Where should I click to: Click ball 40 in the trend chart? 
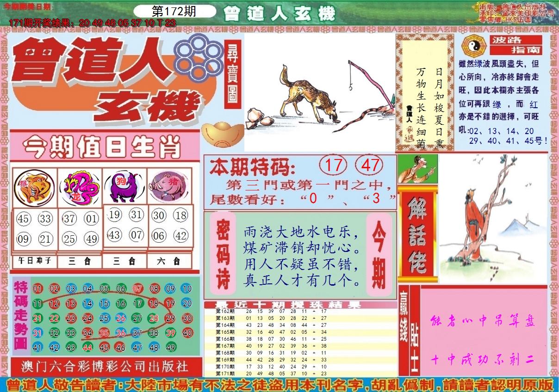[187, 332]
